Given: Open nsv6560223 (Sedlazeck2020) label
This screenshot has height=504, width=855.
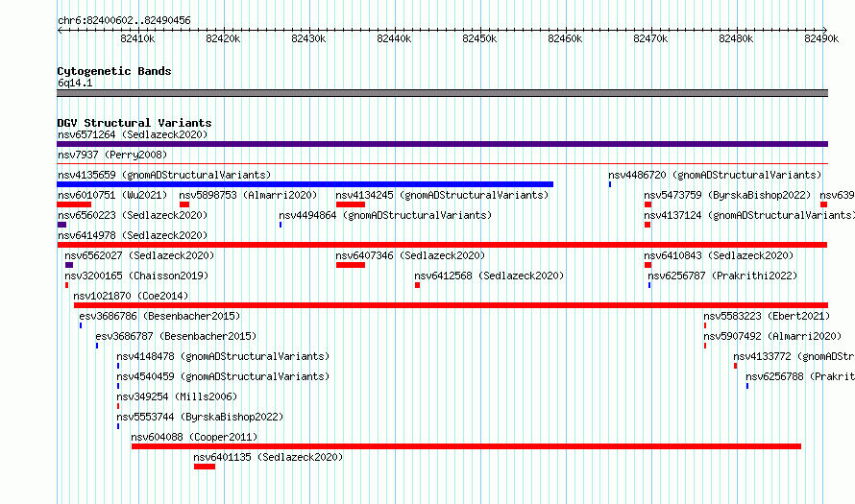Looking at the screenshot, I should (133, 215).
